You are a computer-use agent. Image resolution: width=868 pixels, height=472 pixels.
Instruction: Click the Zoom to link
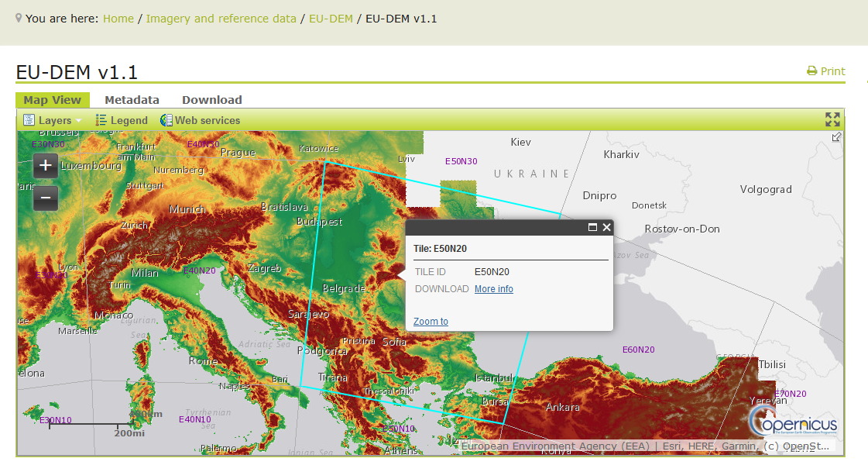pyautogui.click(x=431, y=322)
